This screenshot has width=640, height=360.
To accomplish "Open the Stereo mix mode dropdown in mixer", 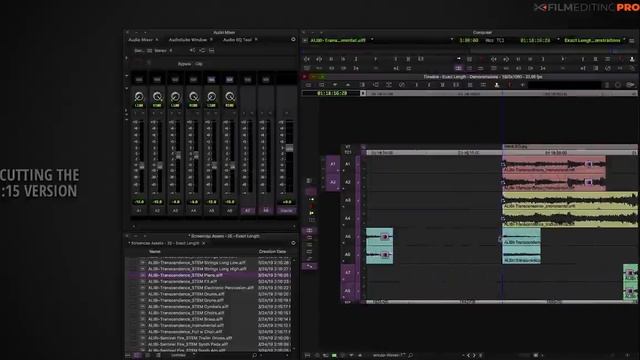I will (x=162, y=51).
